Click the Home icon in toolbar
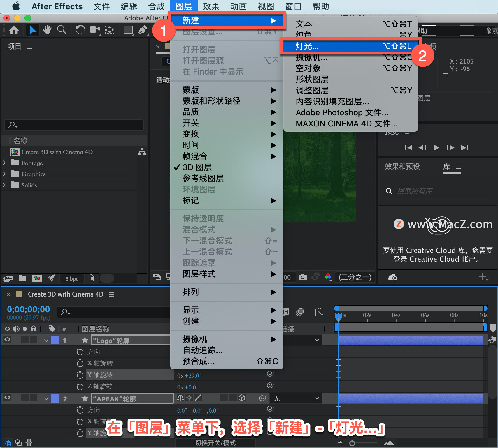 14,30
